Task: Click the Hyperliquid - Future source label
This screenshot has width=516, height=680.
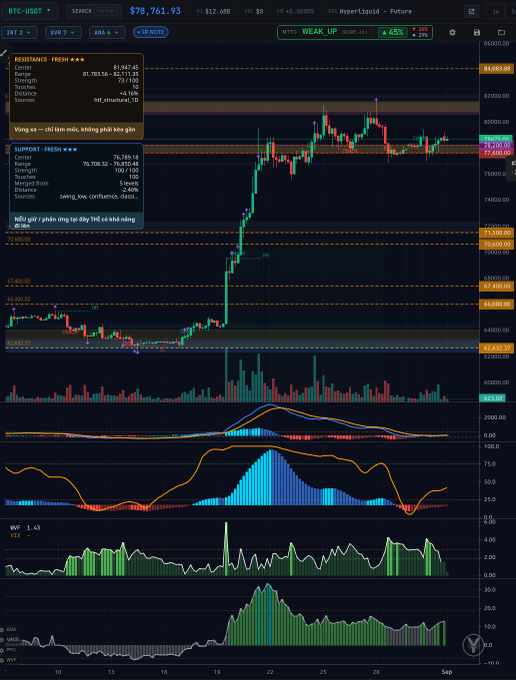Action: coord(376,11)
